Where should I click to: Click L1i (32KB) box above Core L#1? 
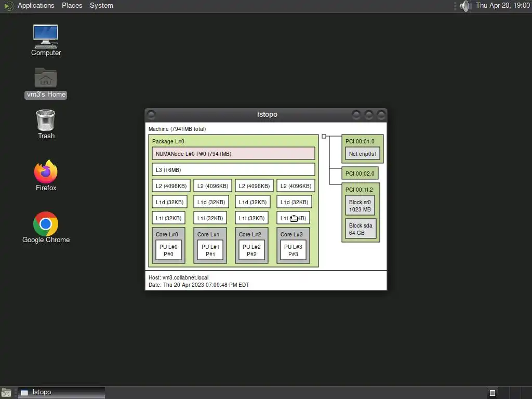click(x=210, y=218)
